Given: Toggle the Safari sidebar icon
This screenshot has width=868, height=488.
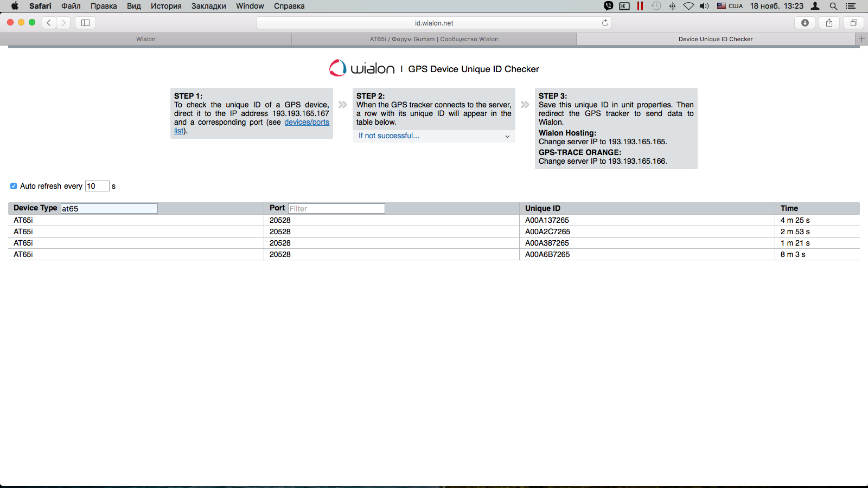Looking at the screenshot, I should [x=85, y=23].
